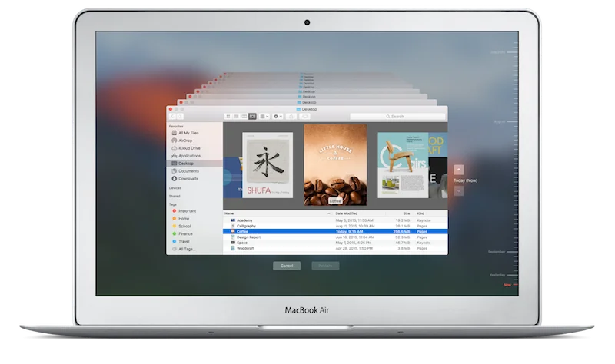
Task: Select the Design Report file row
Action: [x=335, y=237]
